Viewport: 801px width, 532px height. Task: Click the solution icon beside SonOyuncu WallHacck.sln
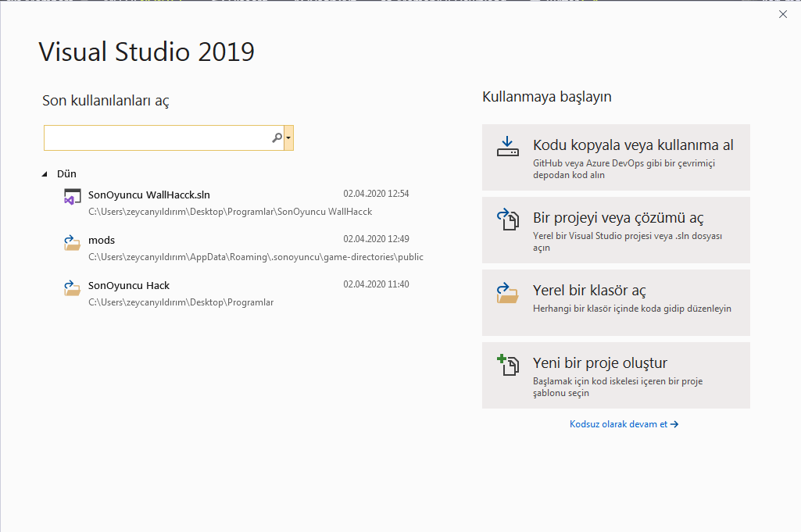(72, 197)
